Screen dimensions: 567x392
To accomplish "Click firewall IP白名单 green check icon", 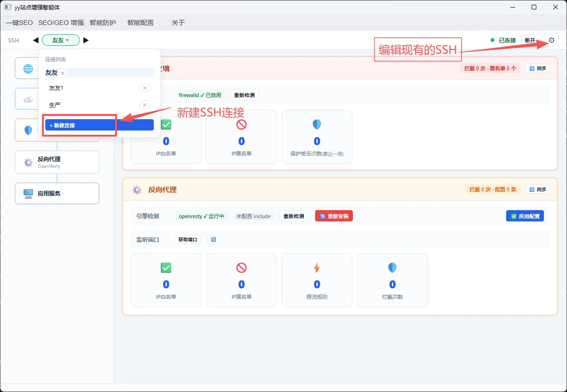I will (166, 125).
